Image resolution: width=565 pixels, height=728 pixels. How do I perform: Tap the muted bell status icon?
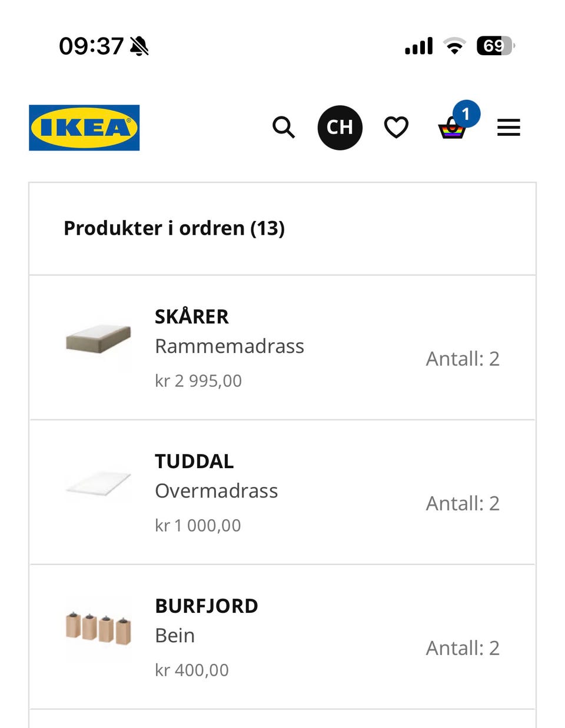point(139,46)
